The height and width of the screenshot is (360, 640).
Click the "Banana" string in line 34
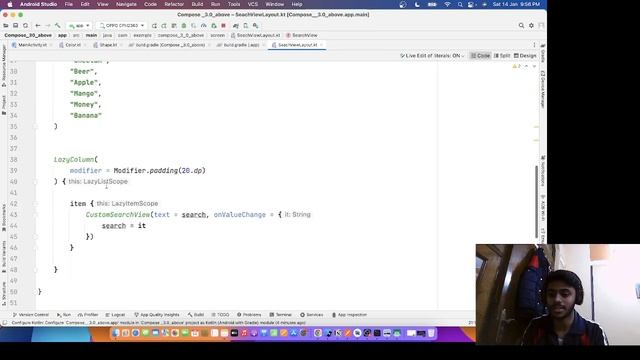pyautogui.click(x=86, y=116)
